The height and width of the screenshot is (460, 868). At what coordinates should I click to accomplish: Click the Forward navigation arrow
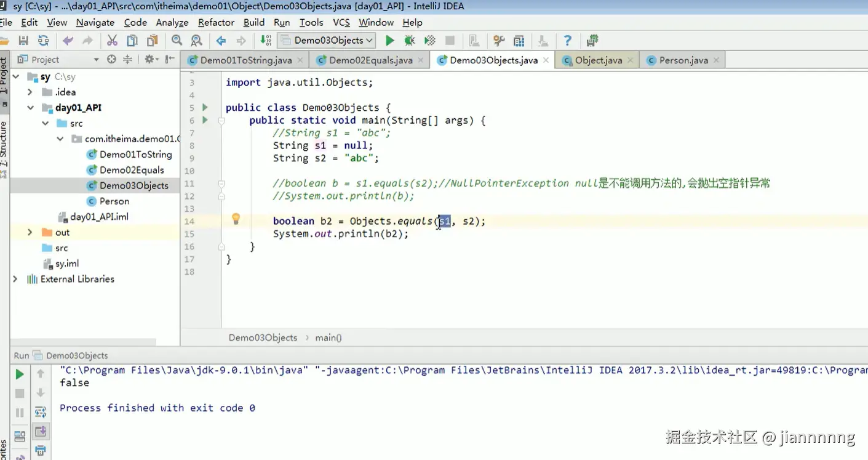[241, 41]
